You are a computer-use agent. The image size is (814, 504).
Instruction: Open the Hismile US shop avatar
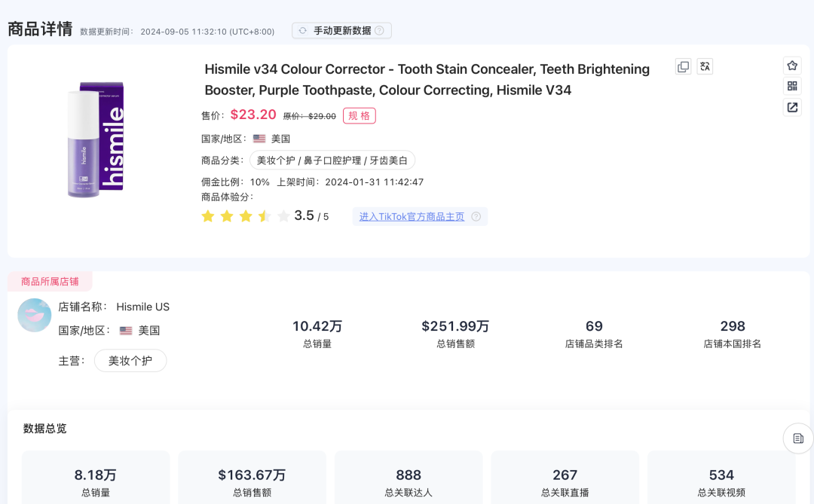pyautogui.click(x=34, y=315)
